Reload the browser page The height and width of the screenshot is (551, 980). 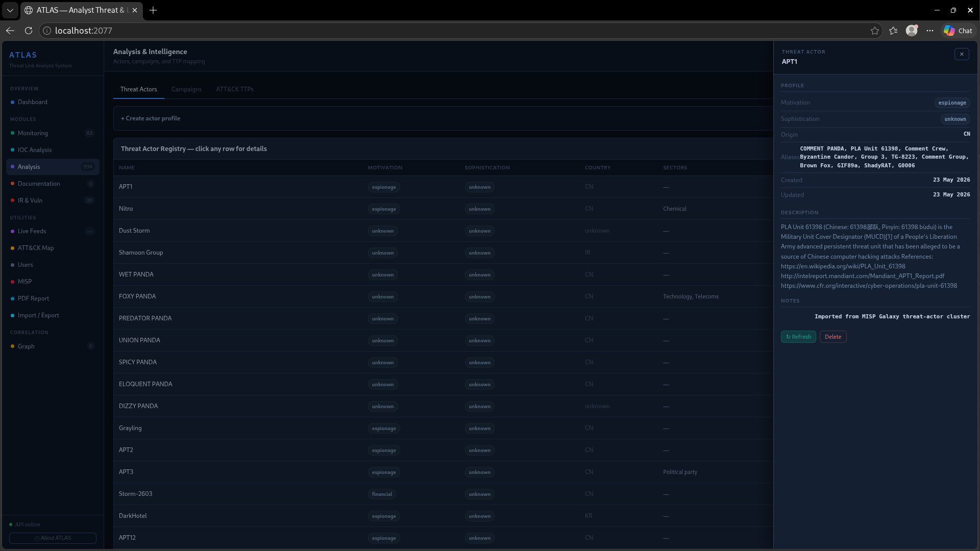point(29,31)
